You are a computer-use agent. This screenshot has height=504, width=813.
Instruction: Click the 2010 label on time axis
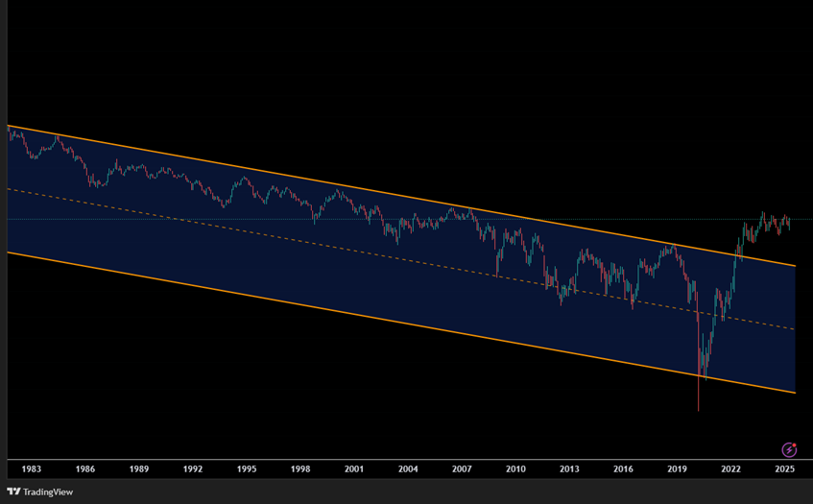(x=515, y=468)
